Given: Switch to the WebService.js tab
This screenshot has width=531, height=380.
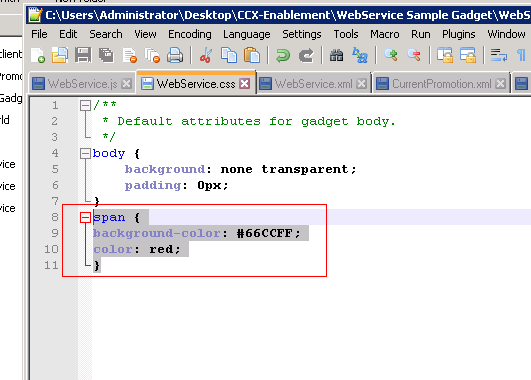Looking at the screenshot, I should click(x=82, y=84).
